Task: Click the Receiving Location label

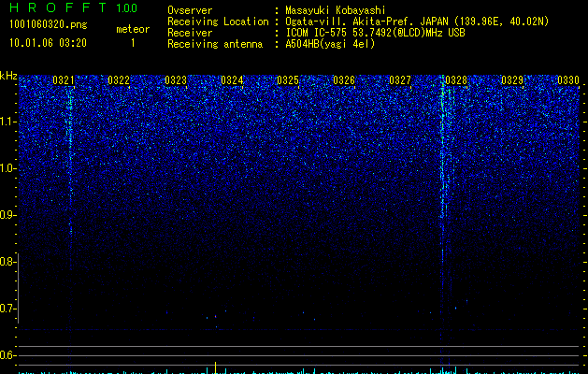Action: [x=218, y=22]
